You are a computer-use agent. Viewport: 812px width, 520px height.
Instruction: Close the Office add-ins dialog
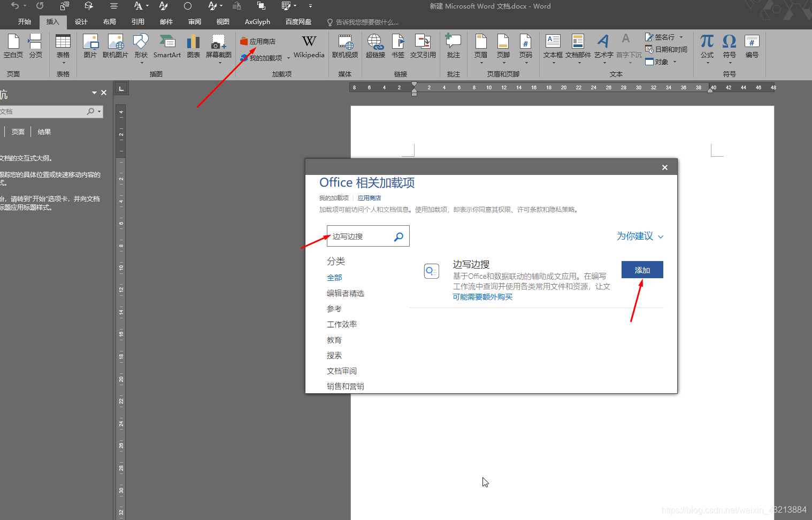pyautogui.click(x=665, y=167)
